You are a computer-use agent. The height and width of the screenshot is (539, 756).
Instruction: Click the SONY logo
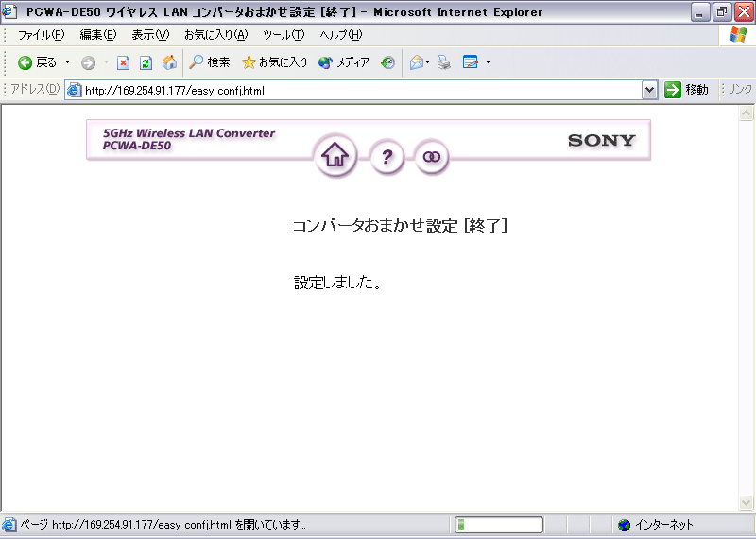click(x=601, y=140)
